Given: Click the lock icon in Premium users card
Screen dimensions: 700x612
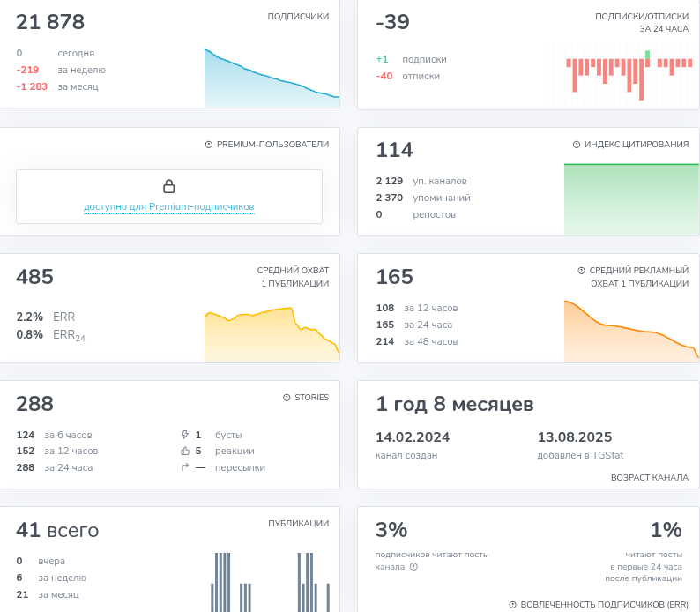Looking at the screenshot, I should tap(169, 186).
